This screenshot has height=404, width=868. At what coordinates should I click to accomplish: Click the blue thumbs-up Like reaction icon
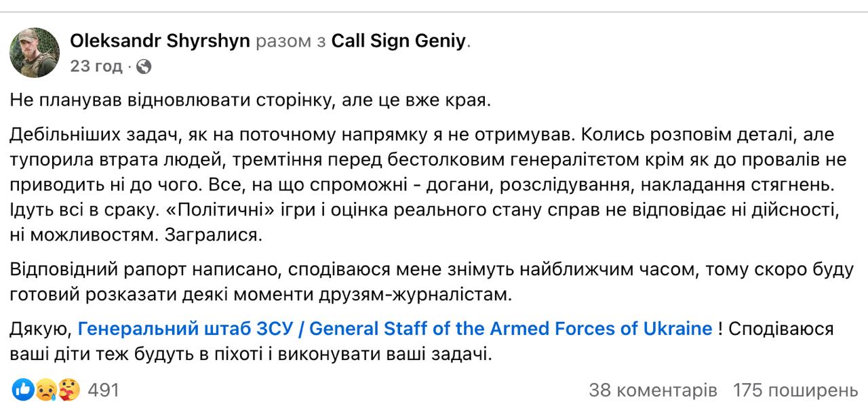click(x=22, y=389)
